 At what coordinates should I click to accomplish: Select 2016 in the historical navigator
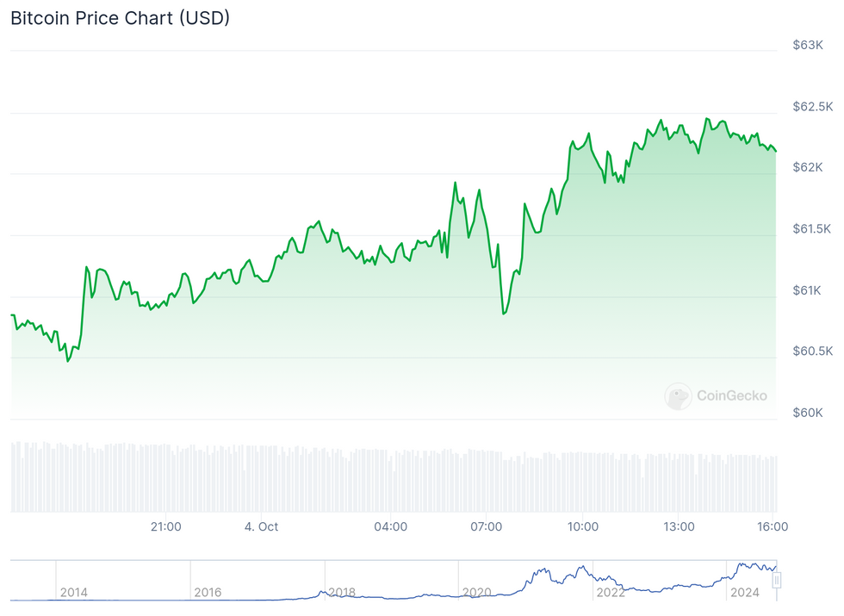point(208,593)
